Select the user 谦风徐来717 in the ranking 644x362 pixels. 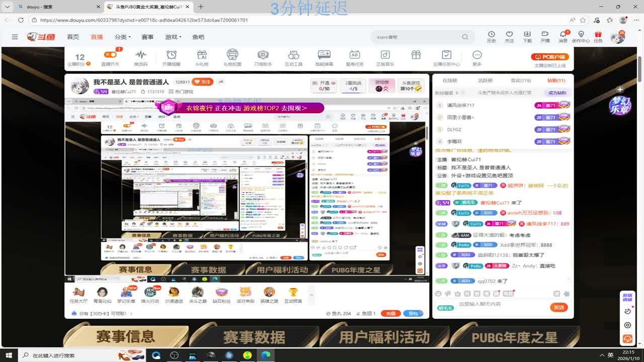click(x=461, y=105)
